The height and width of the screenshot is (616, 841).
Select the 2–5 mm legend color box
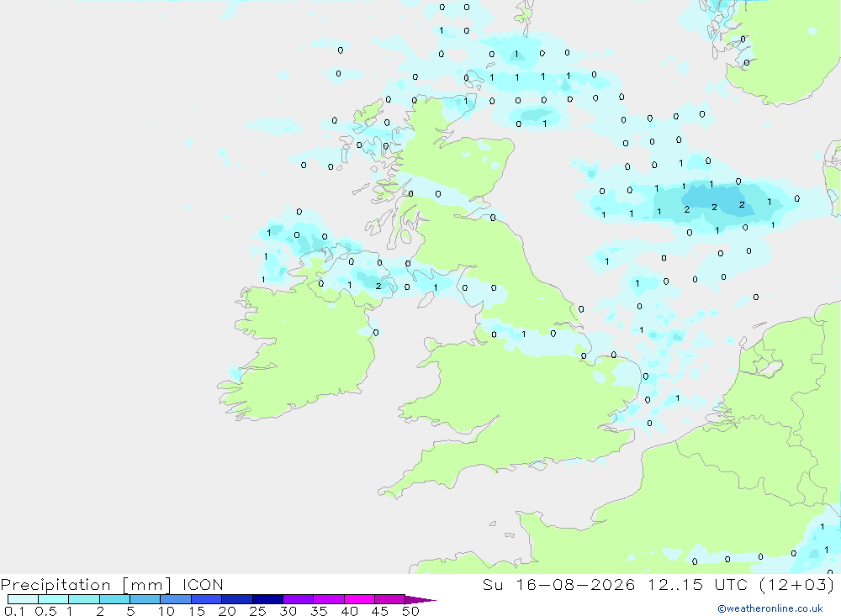114,599
